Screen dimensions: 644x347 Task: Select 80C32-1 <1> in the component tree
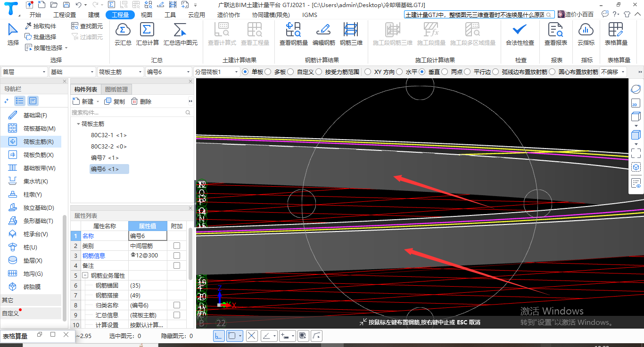[x=109, y=135]
